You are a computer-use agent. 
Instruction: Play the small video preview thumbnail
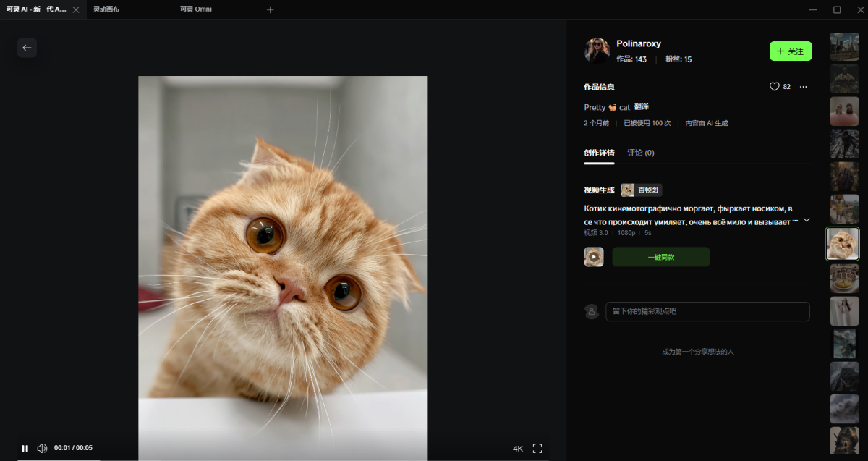pyautogui.click(x=594, y=257)
